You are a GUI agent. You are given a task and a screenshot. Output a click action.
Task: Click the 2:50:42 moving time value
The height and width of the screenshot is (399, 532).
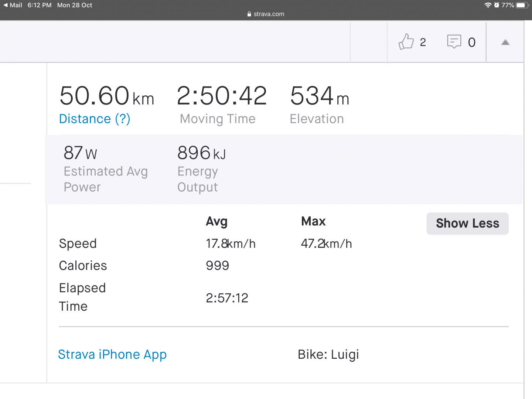tap(222, 96)
